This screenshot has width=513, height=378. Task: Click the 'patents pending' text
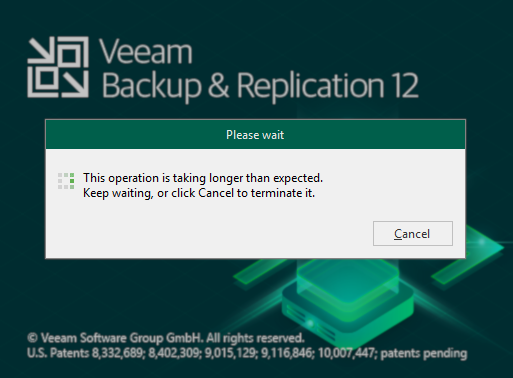(x=424, y=353)
